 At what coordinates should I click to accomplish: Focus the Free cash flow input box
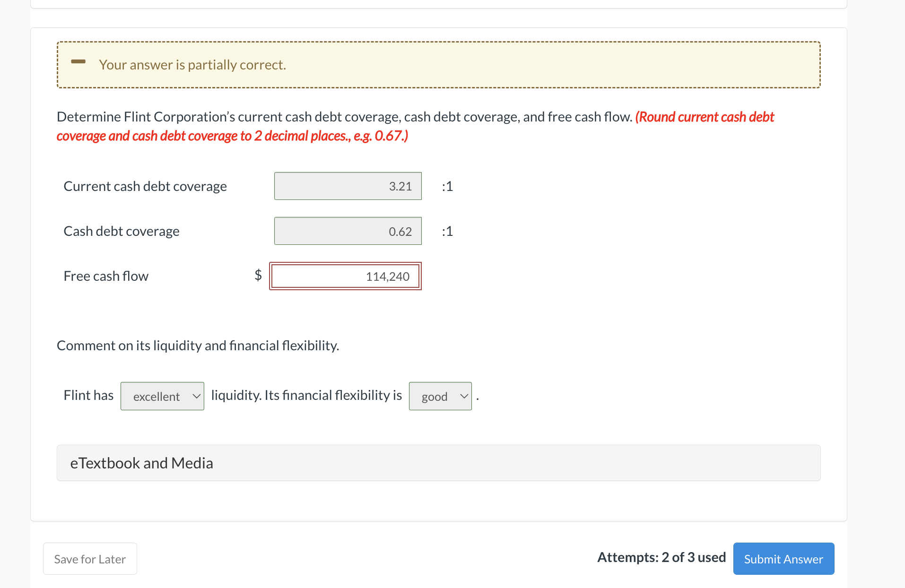(x=345, y=276)
